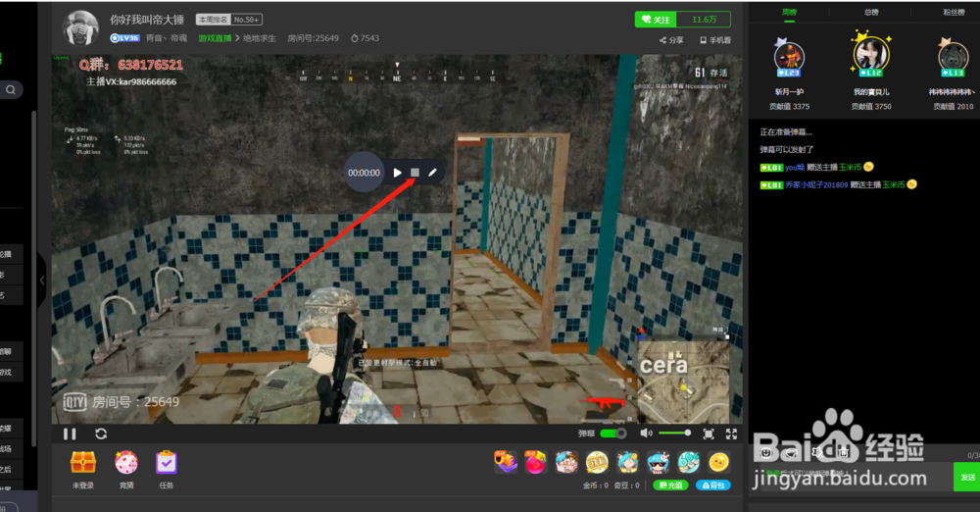Pause the live stream video

click(70, 434)
